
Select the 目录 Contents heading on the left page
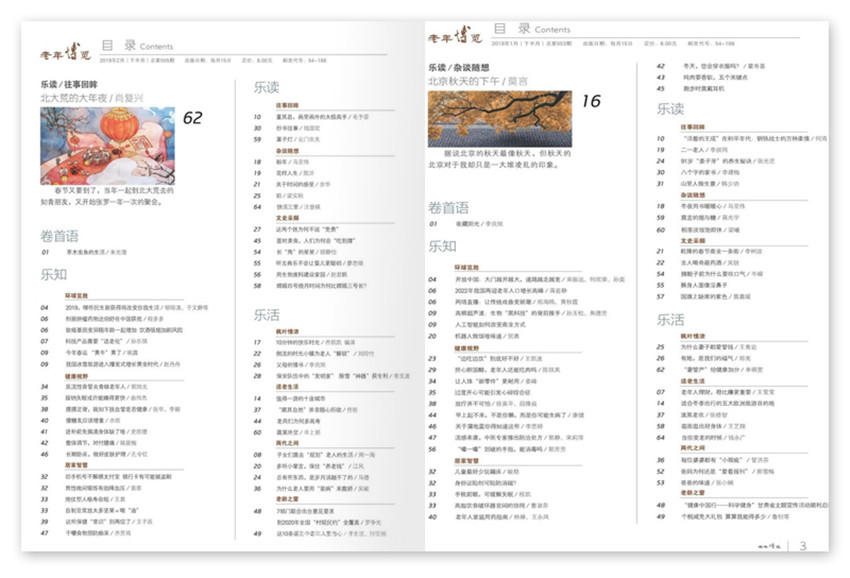coord(137,46)
